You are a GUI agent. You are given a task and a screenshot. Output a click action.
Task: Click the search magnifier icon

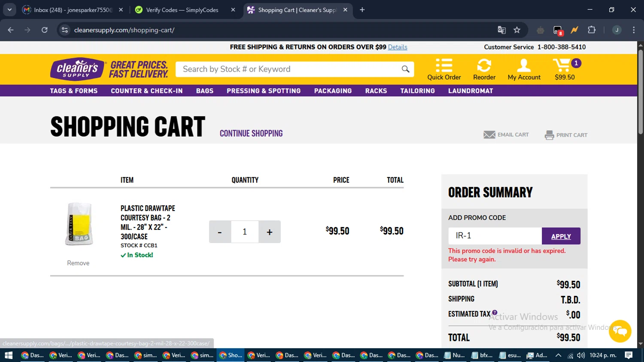pos(405,69)
